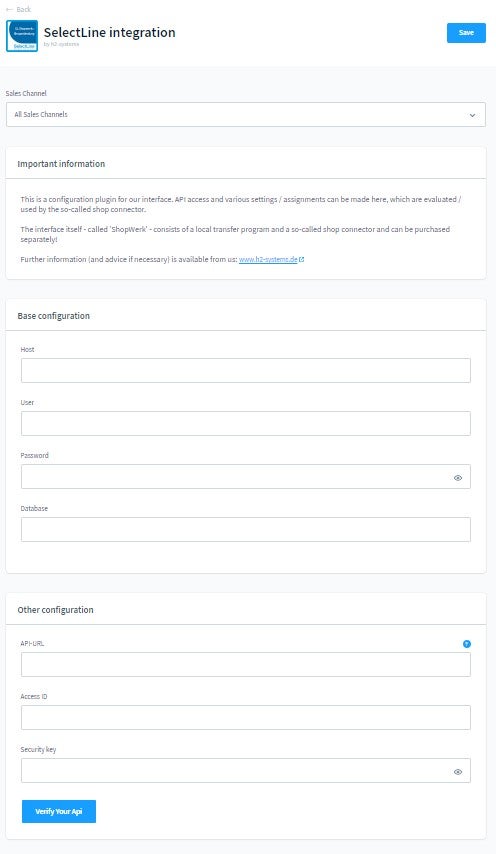Open the Sales Channel dropdown
Screen dimensions: 496x854
tap(246, 115)
